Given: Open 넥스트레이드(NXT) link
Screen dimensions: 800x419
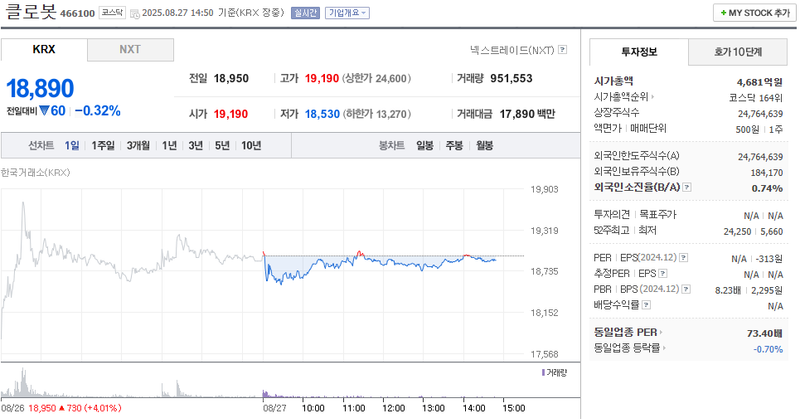Looking at the screenshot, I should (x=512, y=50).
